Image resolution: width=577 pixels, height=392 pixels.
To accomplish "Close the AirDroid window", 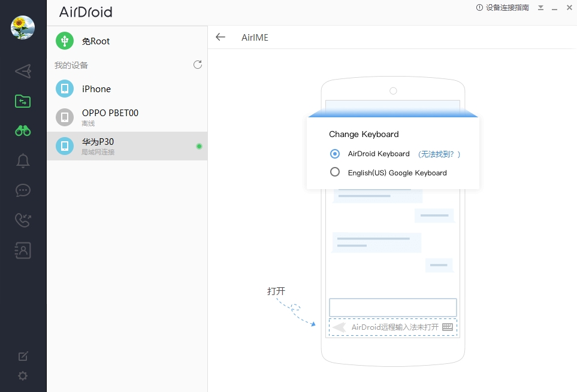I will (569, 8).
